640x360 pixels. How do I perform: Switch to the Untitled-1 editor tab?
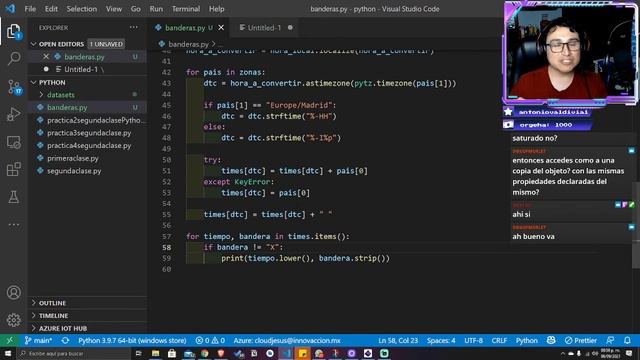tap(265, 28)
